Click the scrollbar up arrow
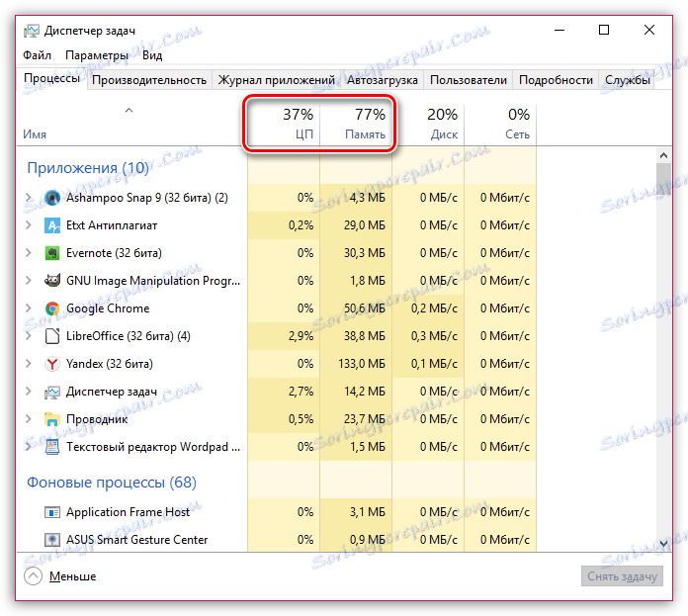The image size is (688, 616). (x=663, y=155)
